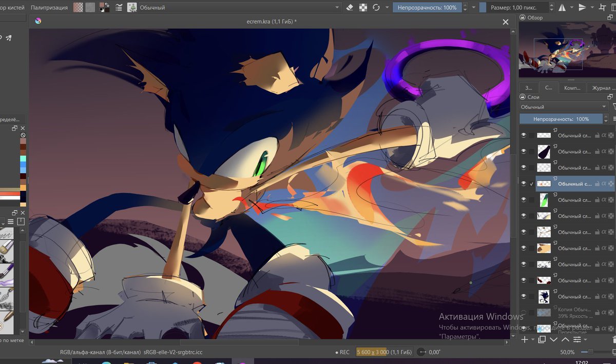Open the horizontal mirror options arrow

[x=571, y=7]
